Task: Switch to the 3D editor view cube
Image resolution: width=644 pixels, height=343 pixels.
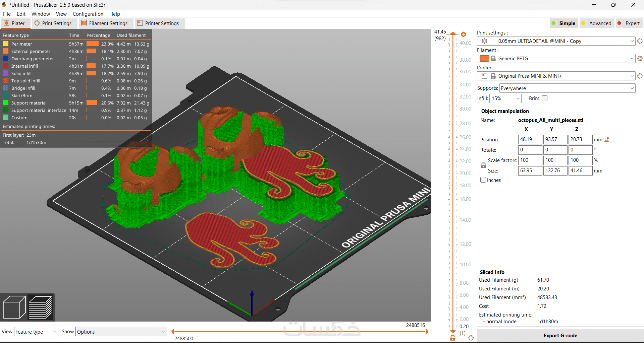Action: (14, 307)
